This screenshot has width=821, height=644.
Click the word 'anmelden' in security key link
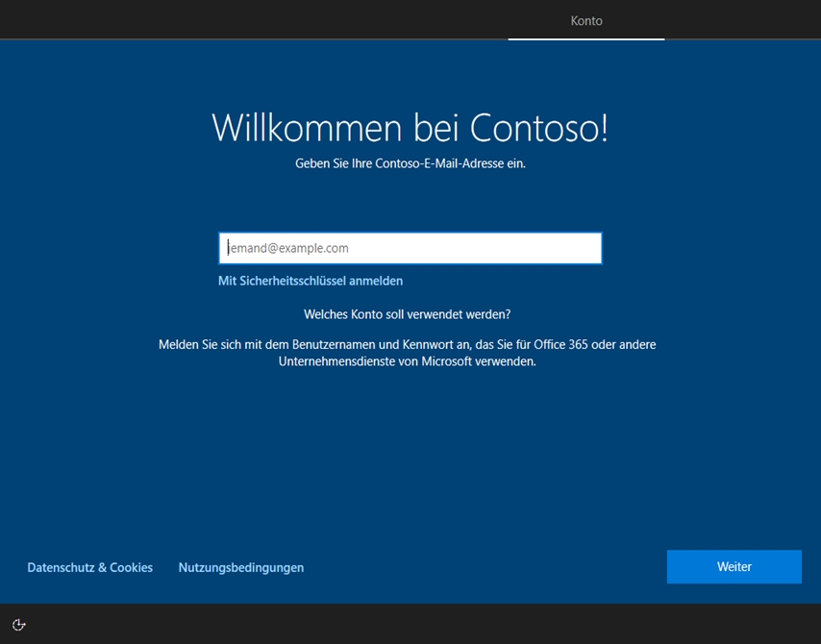[x=376, y=281]
